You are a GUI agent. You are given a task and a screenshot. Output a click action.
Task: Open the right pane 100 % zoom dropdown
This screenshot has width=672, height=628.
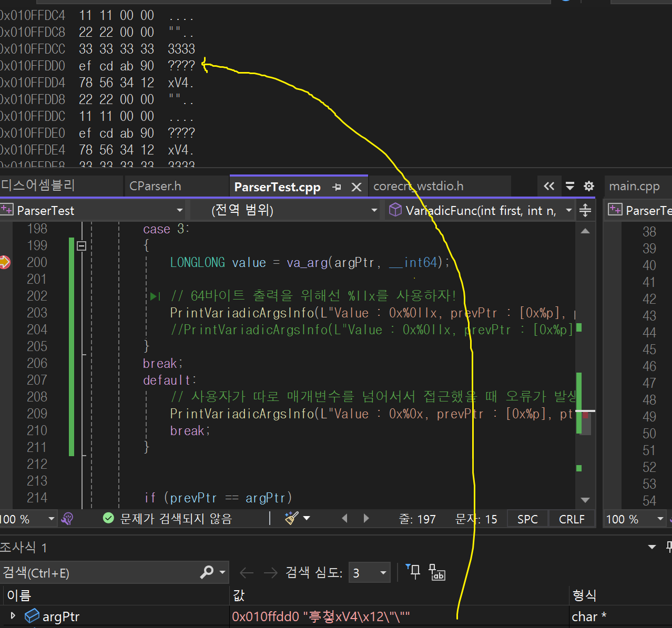coord(635,519)
